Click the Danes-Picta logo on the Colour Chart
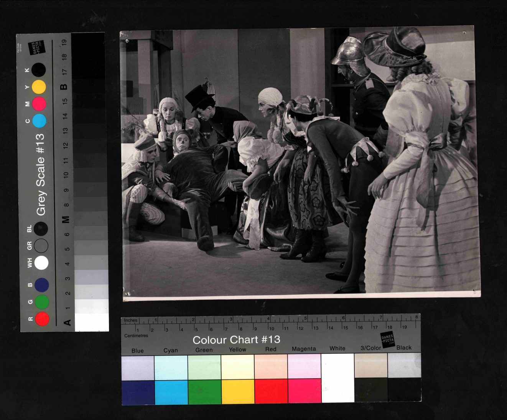Screen dimensions: 507x420 click(387, 340)
